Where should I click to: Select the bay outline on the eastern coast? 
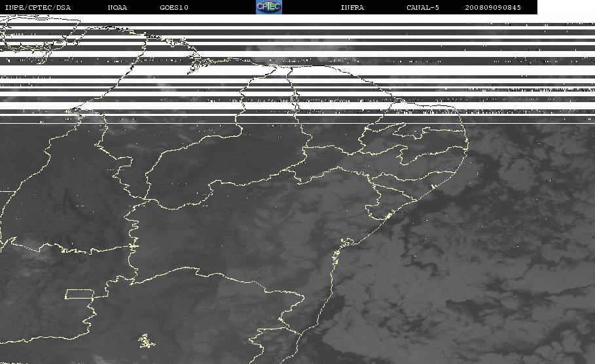point(347,242)
